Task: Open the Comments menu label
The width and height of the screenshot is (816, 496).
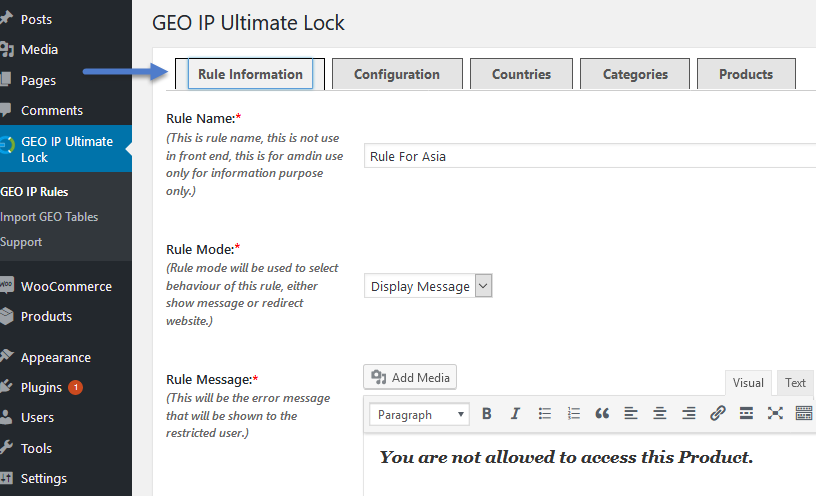Action: click(x=52, y=110)
